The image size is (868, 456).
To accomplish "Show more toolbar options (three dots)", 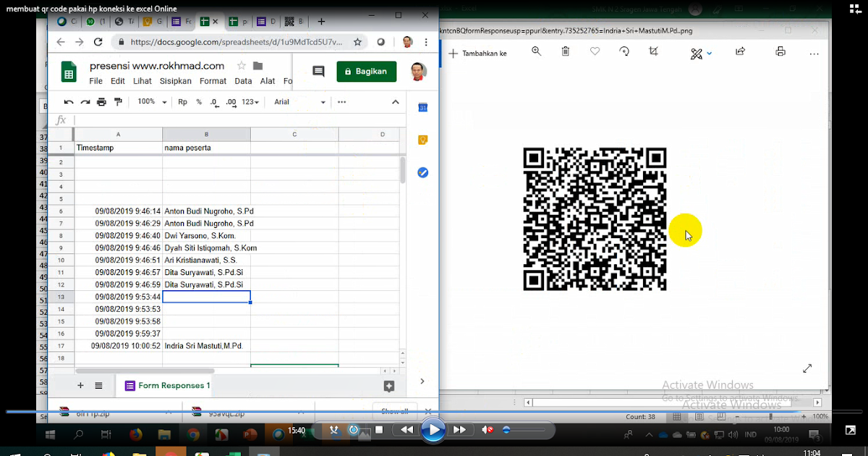I will coord(342,102).
